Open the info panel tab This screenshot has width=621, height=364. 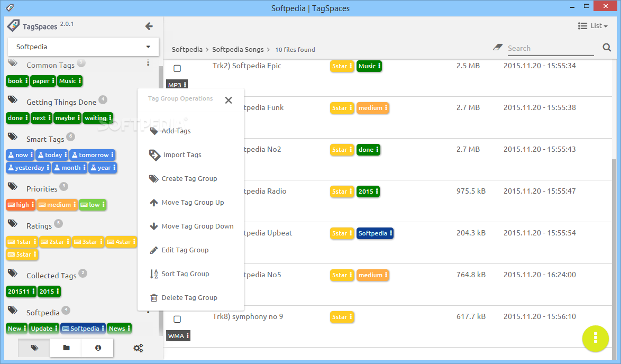98,348
